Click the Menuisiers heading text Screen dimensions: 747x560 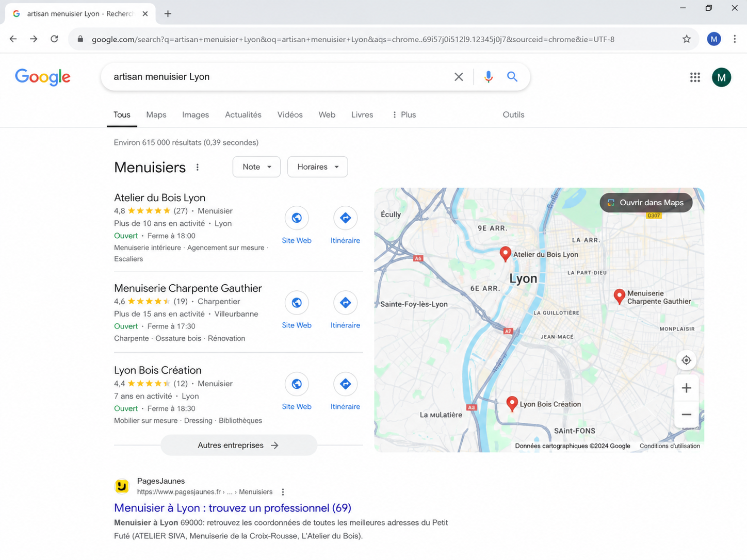pyautogui.click(x=150, y=167)
